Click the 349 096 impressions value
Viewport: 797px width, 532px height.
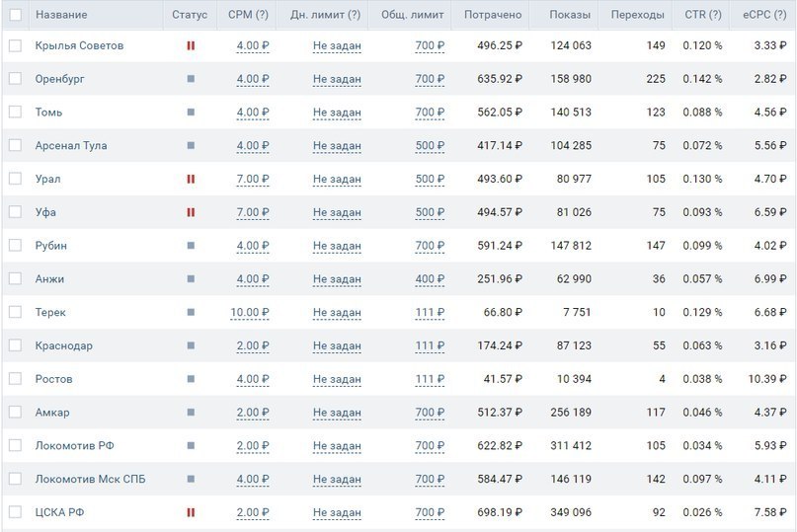[x=571, y=512]
